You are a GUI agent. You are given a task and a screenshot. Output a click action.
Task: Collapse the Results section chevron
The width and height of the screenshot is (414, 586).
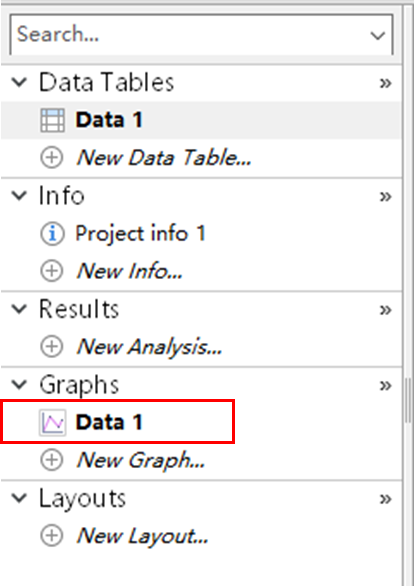coord(19,309)
